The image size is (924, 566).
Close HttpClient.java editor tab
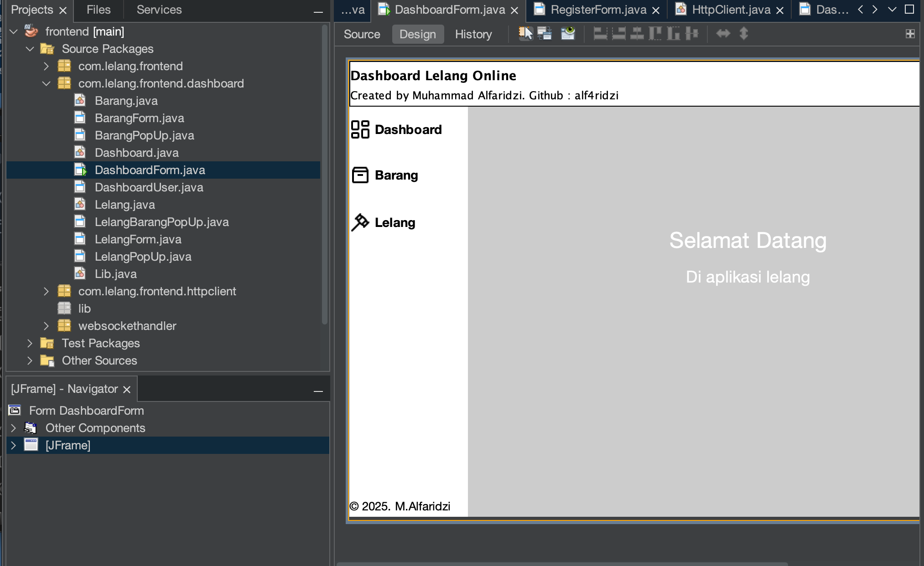tap(780, 10)
